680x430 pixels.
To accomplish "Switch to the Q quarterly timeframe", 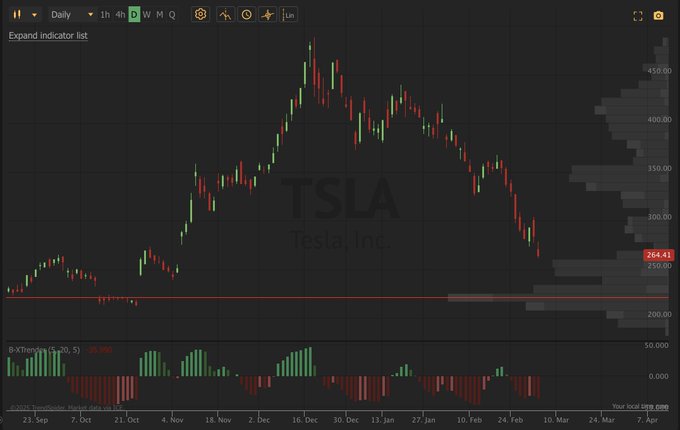I will coord(172,15).
